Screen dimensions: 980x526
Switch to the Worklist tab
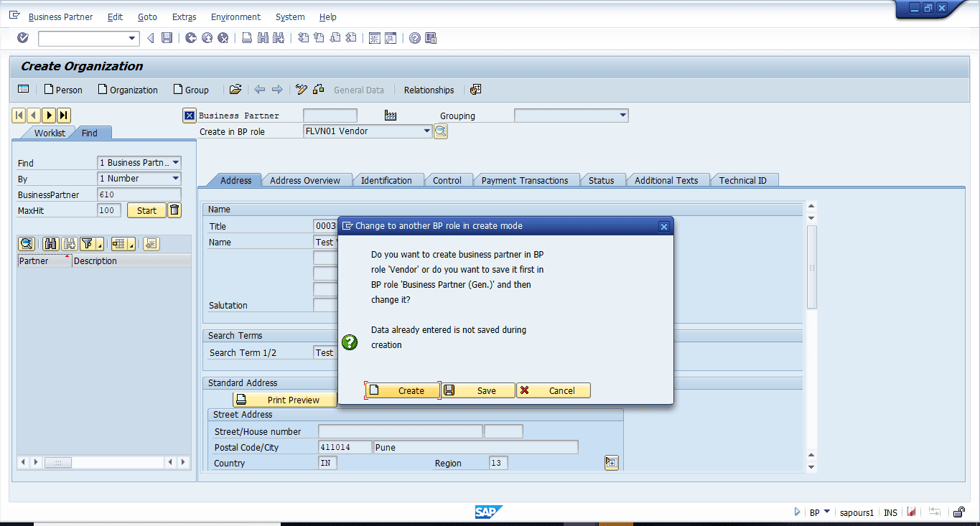pos(50,133)
